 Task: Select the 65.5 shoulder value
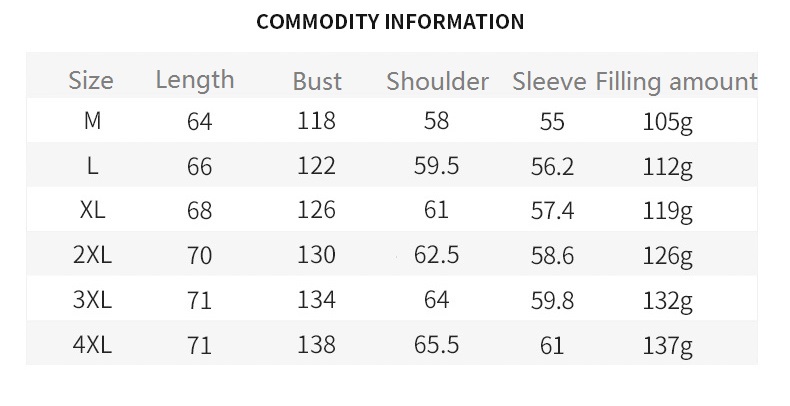pyautogui.click(x=437, y=345)
